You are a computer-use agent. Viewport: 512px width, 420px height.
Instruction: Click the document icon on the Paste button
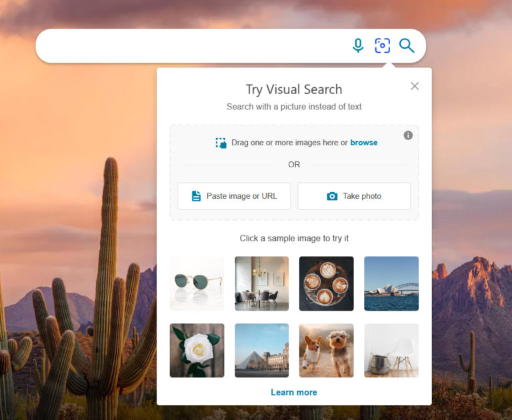coord(196,196)
